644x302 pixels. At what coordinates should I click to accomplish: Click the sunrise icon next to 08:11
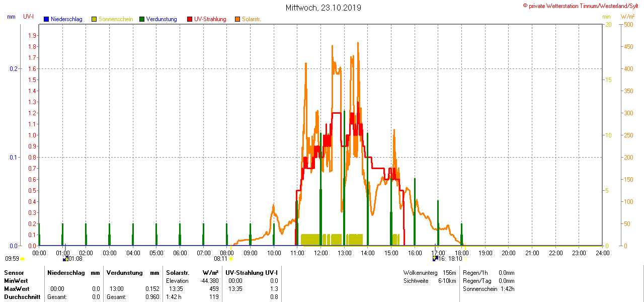coord(231,259)
